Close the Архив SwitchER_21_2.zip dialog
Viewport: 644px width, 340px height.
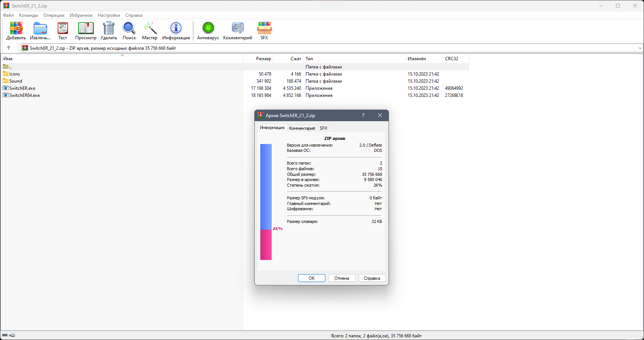380,115
